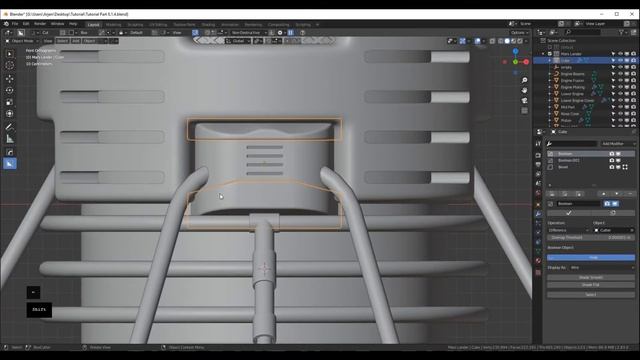Open the Operation Difference dropdown

[568, 230]
